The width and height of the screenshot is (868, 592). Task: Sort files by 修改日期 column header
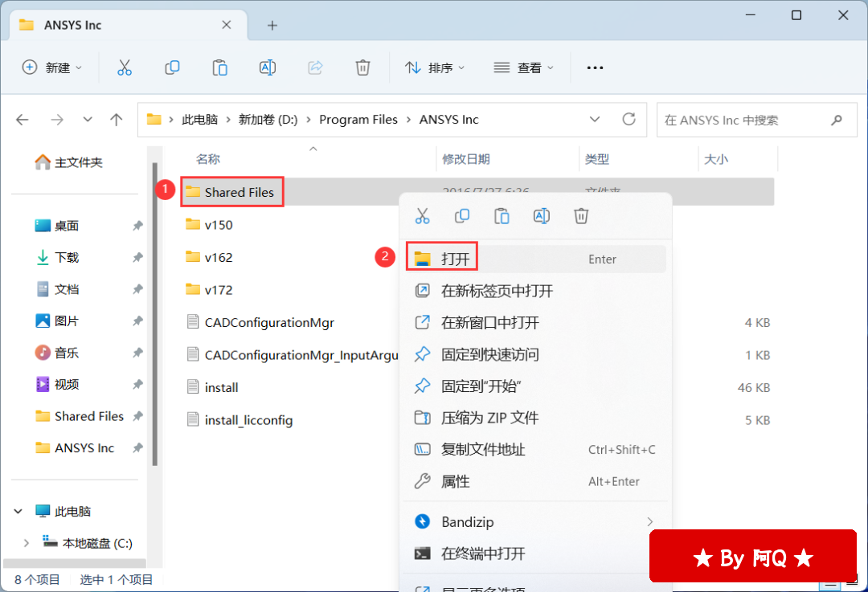click(466, 160)
